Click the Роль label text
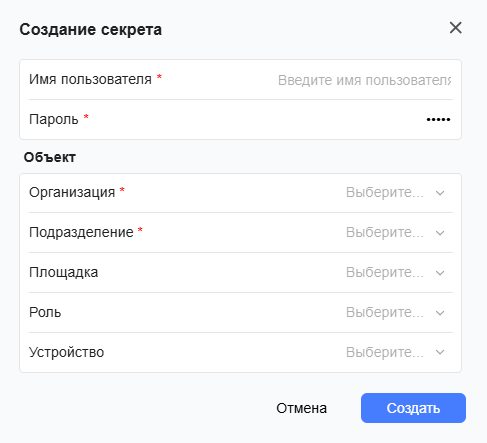Image resolution: width=487 pixels, height=443 pixels. [x=45, y=312]
